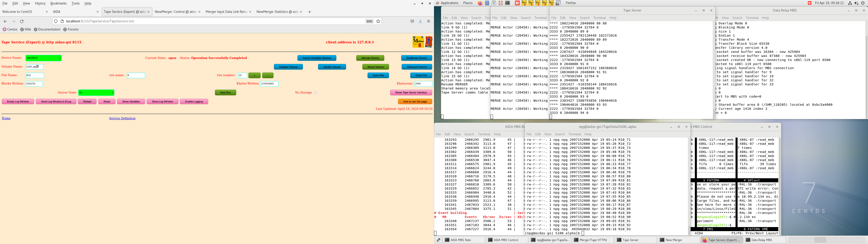Click the workspace switcher icon in bottom taskbar
Image resolution: width=868 pixels, height=244 pixels.
[x=438, y=240]
